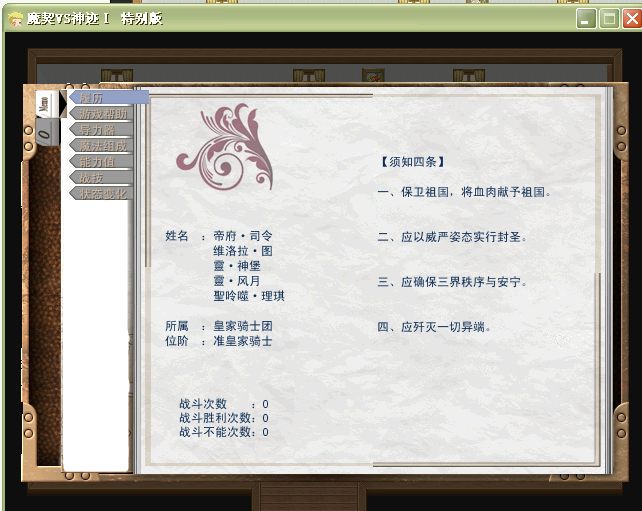Open the 魔法组成 menu entry
The image size is (642, 511).
pyautogui.click(x=102, y=146)
